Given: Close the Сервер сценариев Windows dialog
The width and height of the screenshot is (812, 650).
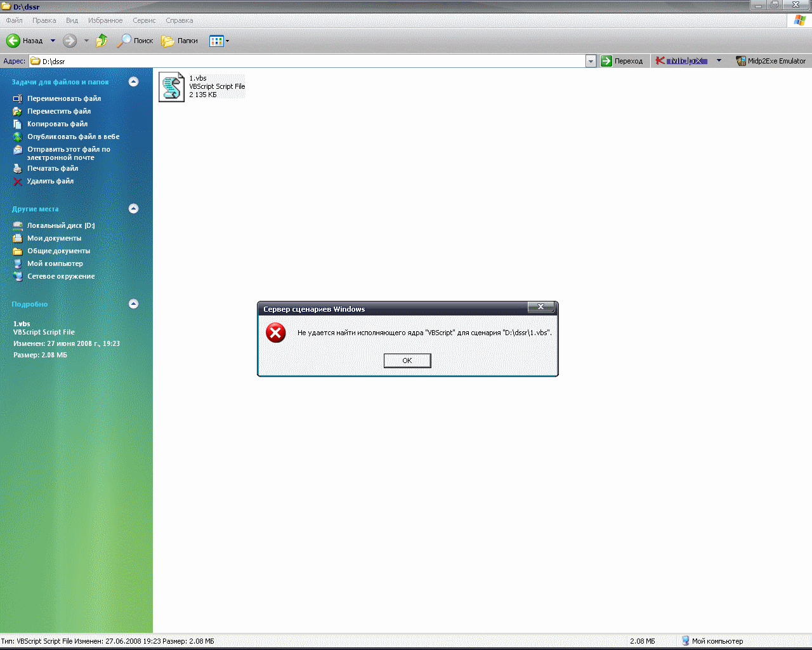Looking at the screenshot, I should point(541,307).
